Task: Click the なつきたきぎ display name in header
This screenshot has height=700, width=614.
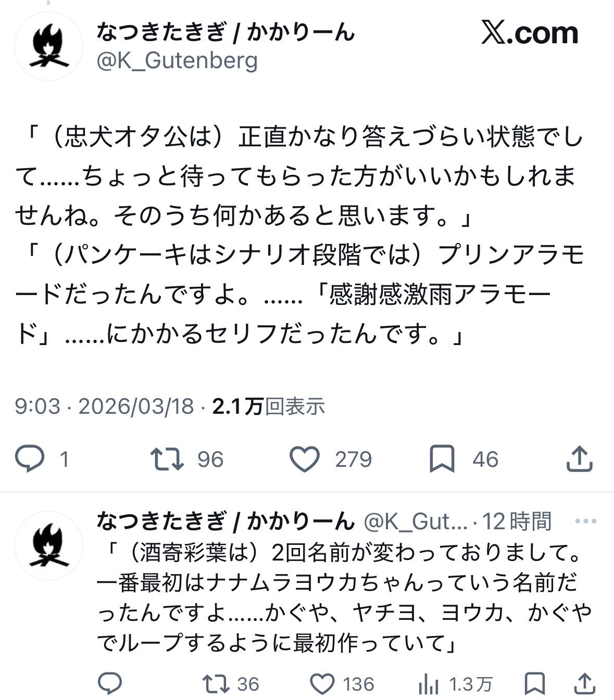Action: click(x=225, y=33)
